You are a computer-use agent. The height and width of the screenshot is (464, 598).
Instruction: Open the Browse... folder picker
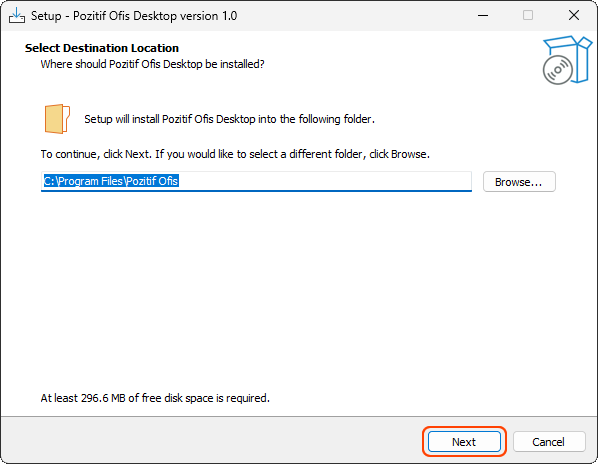[519, 182]
